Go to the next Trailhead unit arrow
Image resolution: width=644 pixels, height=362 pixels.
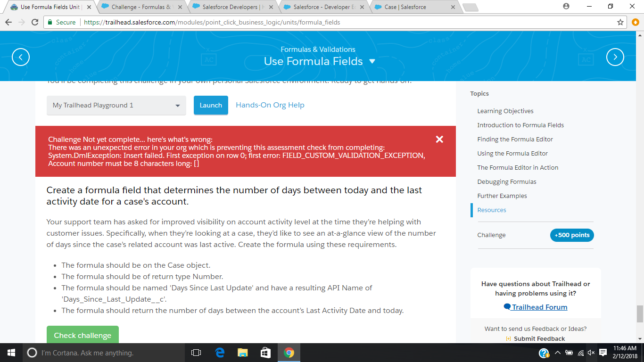click(x=615, y=57)
